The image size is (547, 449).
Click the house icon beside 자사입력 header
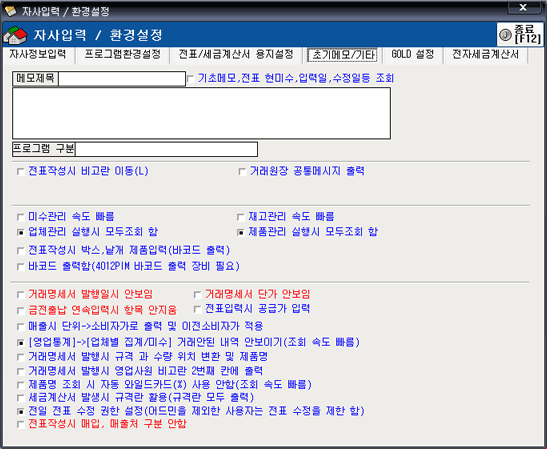(x=15, y=35)
